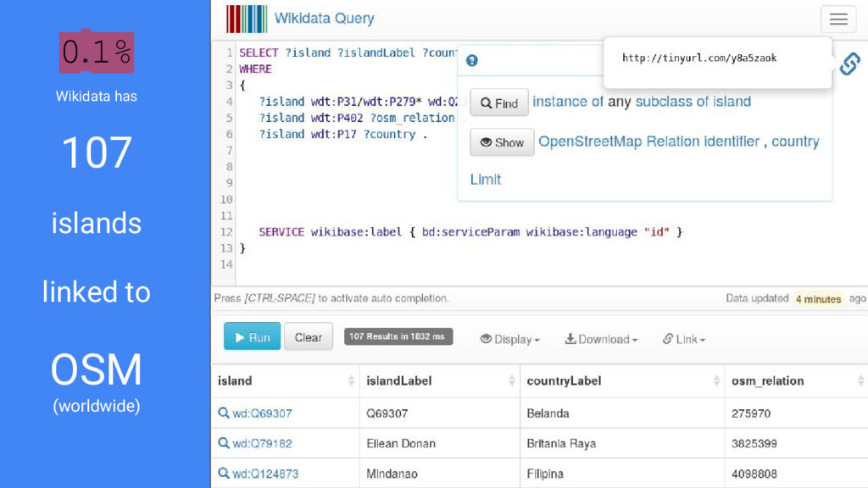Image resolution: width=868 pixels, height=488 pixels.
Task: Open the hamburger menu
Action: point(838,19)
